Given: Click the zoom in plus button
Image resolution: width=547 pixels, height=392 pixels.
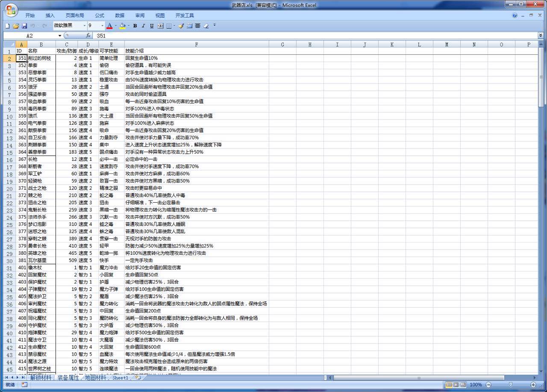Looking at the screenshot, I should tap(533, 385).
